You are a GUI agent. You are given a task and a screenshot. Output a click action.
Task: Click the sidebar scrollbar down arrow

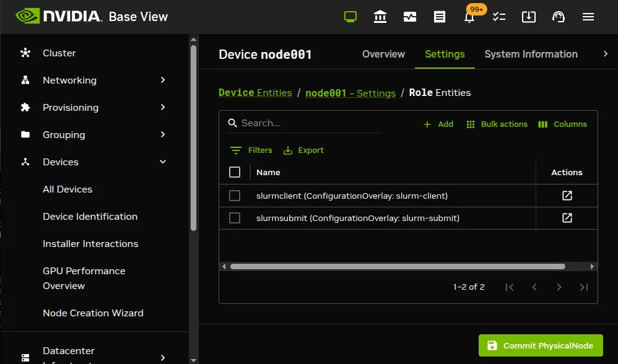[x=193, y=360]
